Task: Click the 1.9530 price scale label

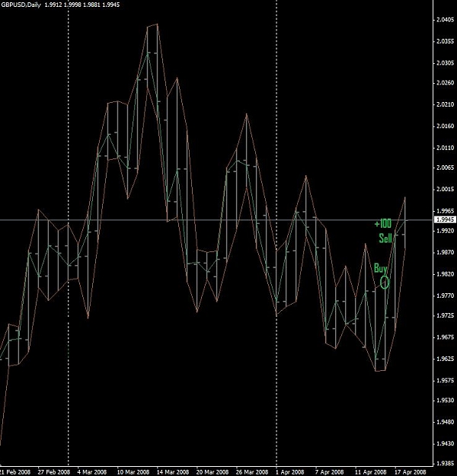Action: coord(445,401)
